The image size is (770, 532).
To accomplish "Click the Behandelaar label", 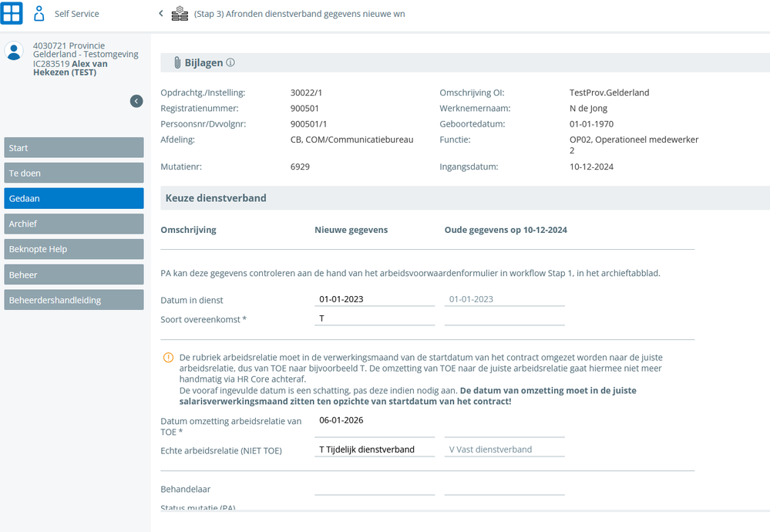I will pos(186,490).
